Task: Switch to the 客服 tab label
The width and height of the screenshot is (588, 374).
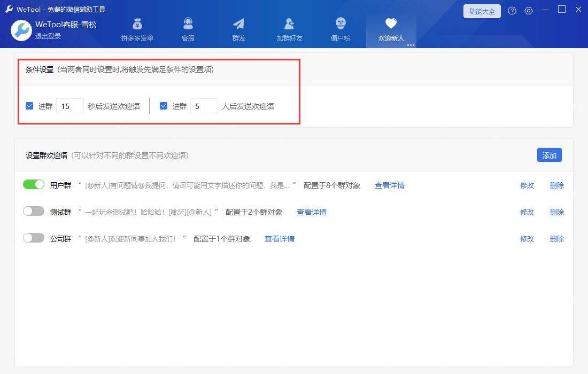Action: coord(188,38)
